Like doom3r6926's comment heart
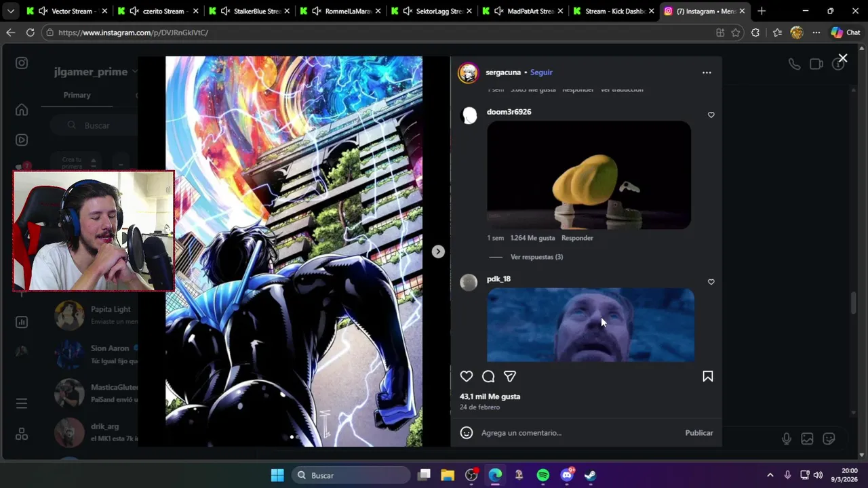The image size is (868, 488). (x=711, y=115)
